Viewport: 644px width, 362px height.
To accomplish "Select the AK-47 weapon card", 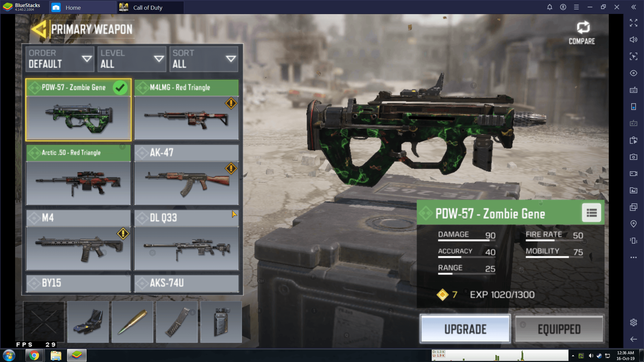I will tap(186, 174).
